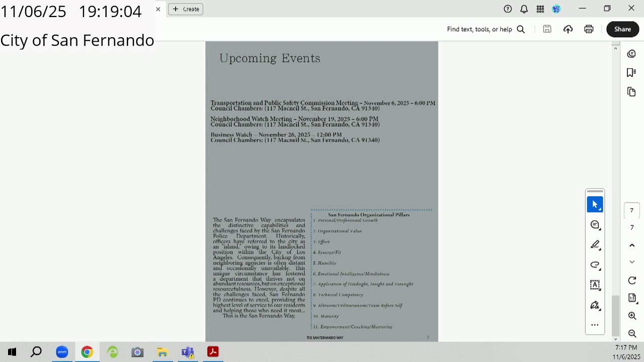Open the page display settings icon
Viewport: 644px width, 362px height.
(632, 298)
